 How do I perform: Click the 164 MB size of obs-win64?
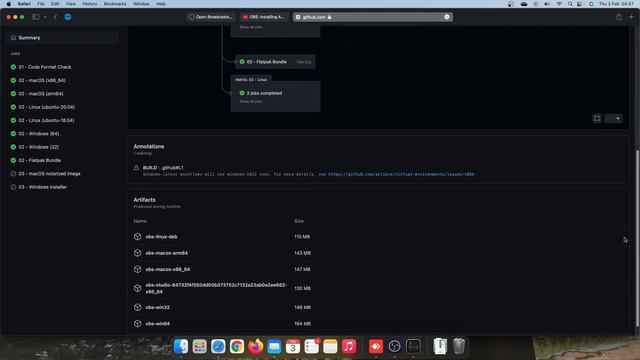pyautogui.click(x=302, y=324)
